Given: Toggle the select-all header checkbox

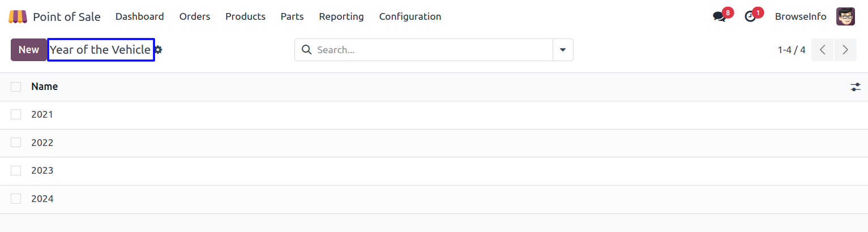Looking at the screenshot, I should tap(16, 87).
